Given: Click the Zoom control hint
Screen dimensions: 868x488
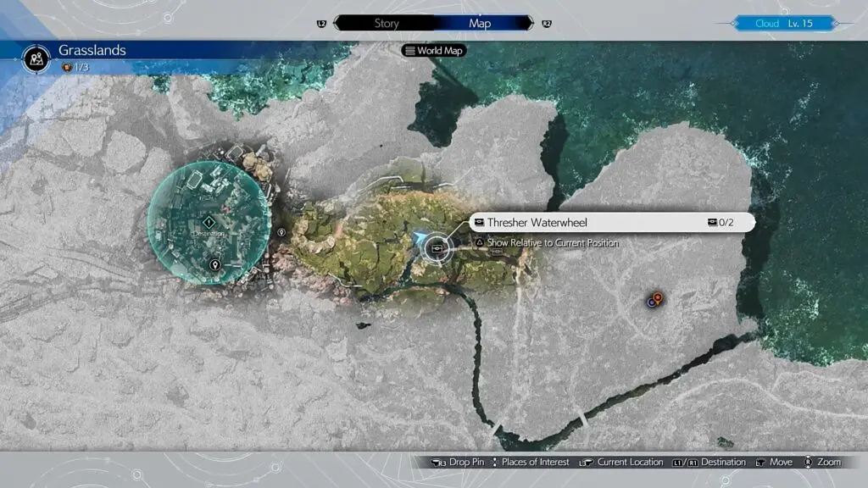Looking at the screenshot, I should pyautogui.click(x=823, y=463).
